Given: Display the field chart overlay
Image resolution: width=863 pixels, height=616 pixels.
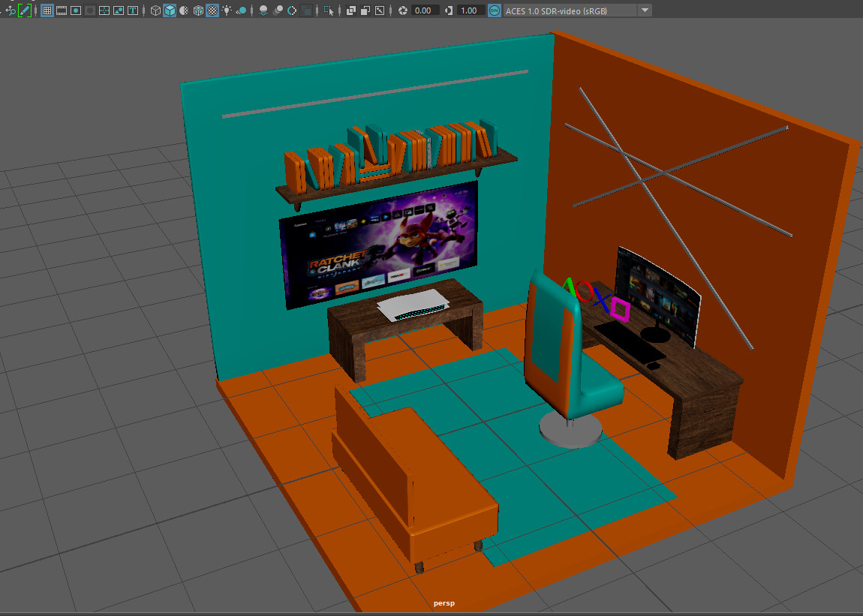Looking at the screenshot, I should pyautogui.click(x=104, y=11).
